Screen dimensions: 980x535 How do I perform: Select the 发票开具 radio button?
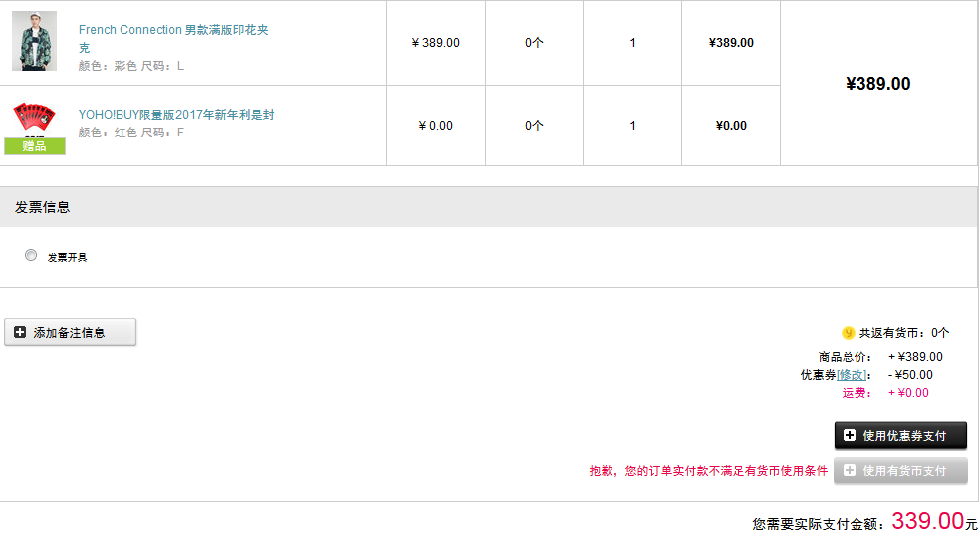(x=31, y=255)
